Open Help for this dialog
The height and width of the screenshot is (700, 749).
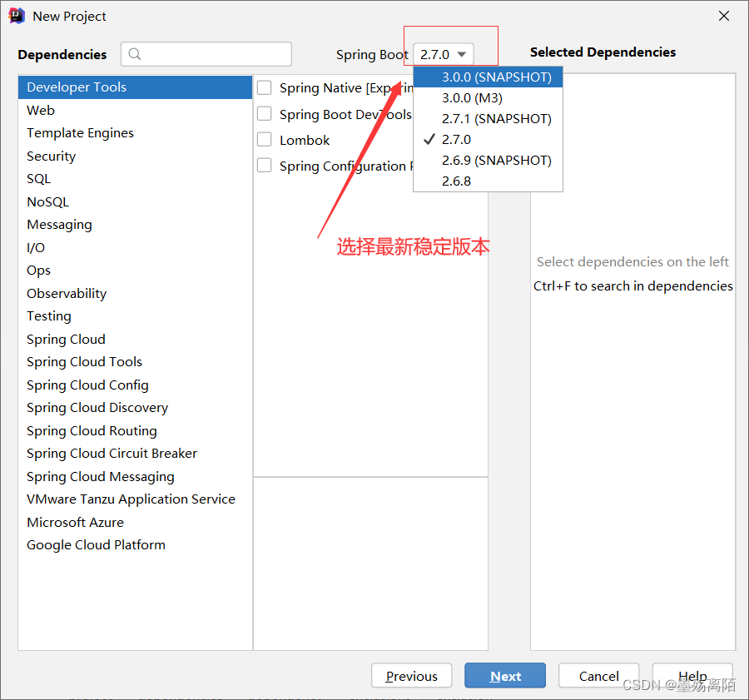(x=692, y=676)
